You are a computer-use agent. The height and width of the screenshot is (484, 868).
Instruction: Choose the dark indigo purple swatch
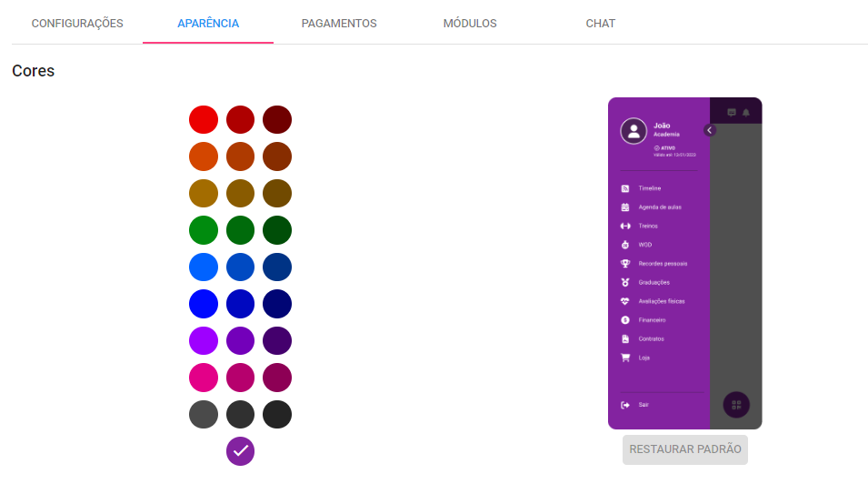coord(277,341)
